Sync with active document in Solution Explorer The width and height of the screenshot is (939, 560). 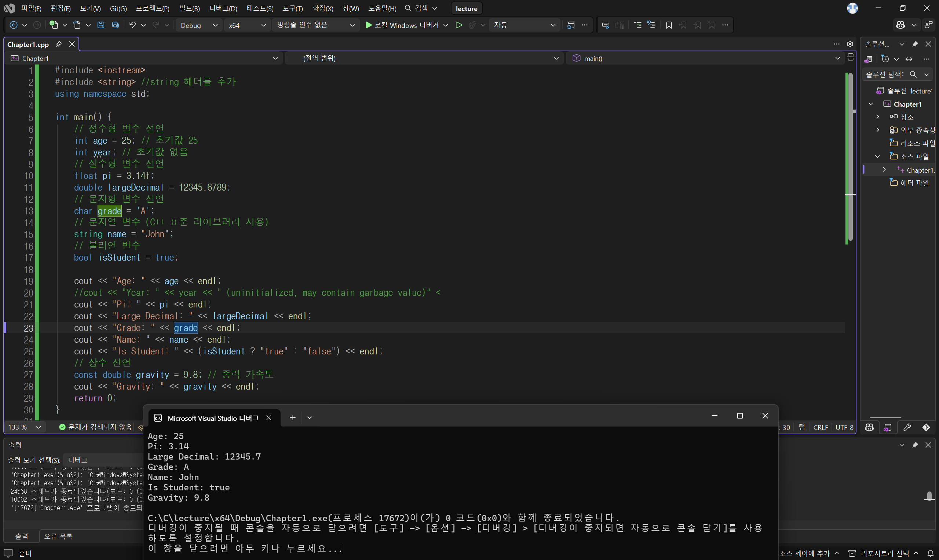click(x=909, y=59)
